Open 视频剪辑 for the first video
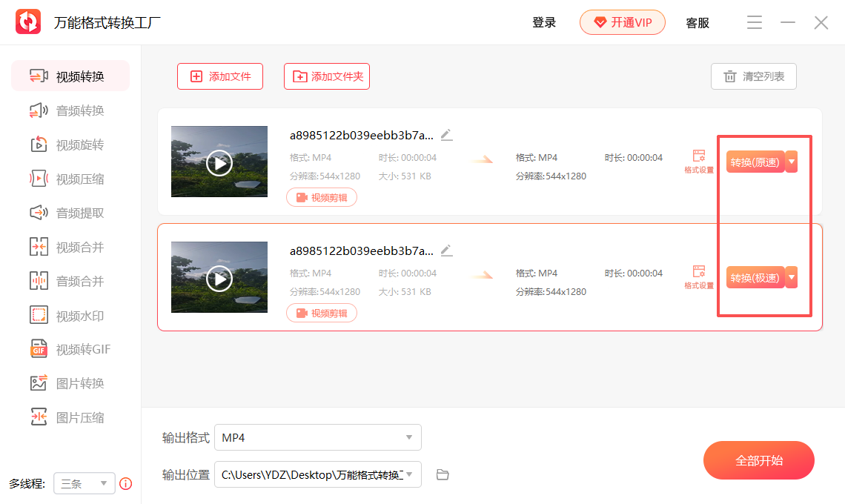 (321, 197)
